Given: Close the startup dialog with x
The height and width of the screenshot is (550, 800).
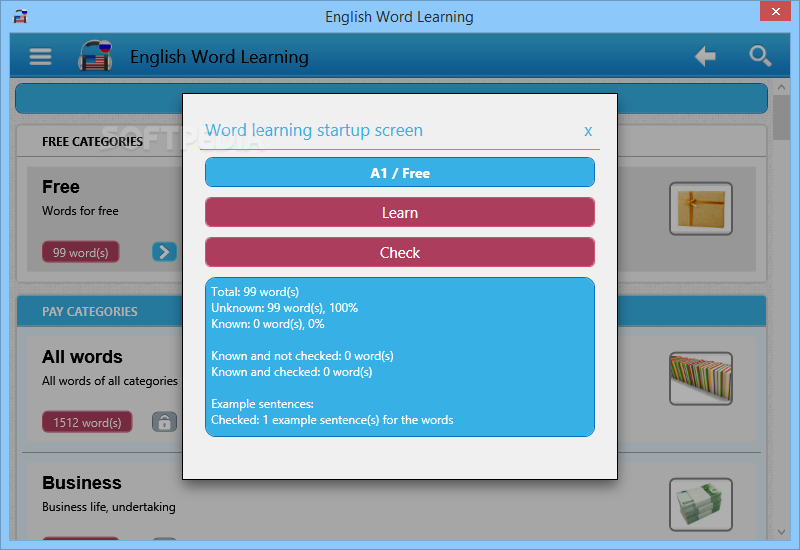Looking at the screenshot, I should [588, 131].
